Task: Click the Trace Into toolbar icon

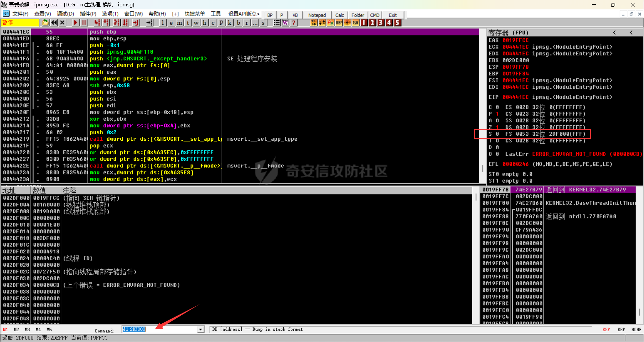Action: (x=116, y=23)
